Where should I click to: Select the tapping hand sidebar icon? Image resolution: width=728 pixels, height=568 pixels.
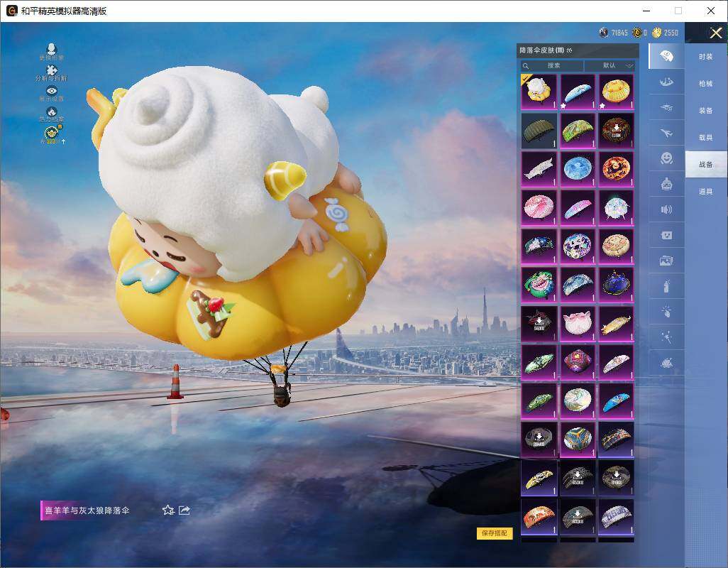pos(666,312)
